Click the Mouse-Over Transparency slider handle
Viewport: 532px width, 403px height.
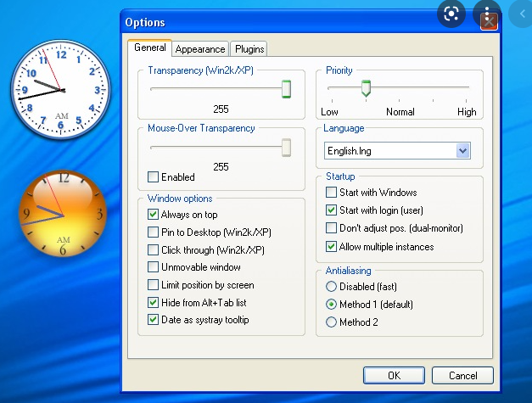(286, 148)
